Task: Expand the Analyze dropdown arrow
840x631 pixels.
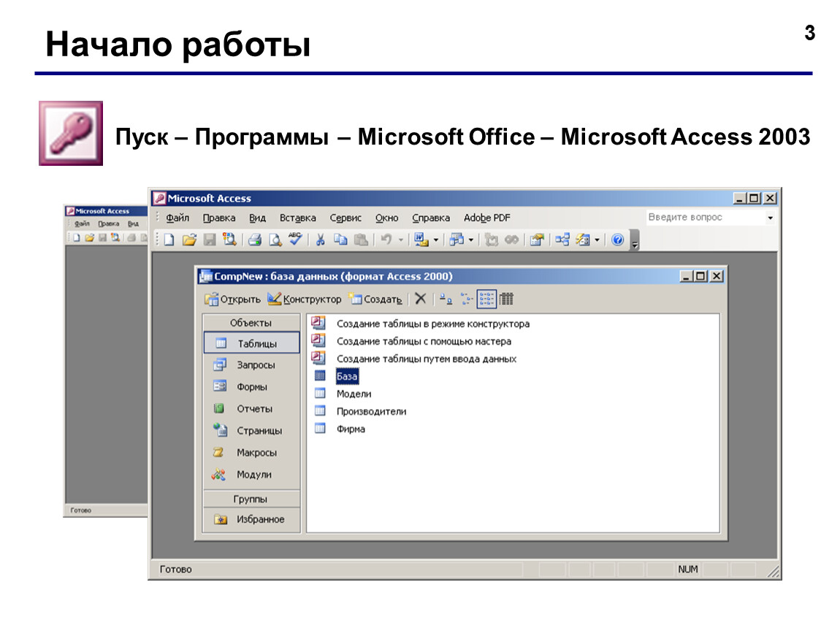Action: [471, 240]
